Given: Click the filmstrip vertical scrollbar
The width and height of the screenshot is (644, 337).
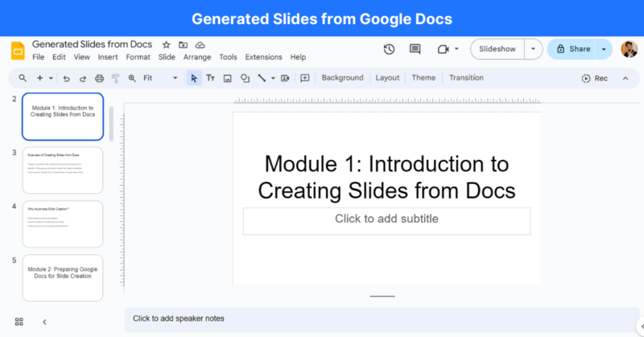Looking at the screenshot, I should (x=111, y=124).
